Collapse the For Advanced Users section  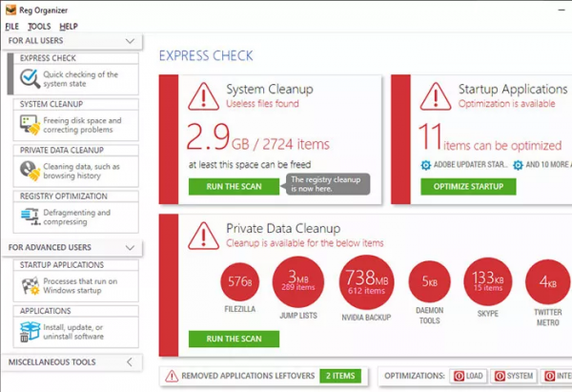(x=130, y=248)
